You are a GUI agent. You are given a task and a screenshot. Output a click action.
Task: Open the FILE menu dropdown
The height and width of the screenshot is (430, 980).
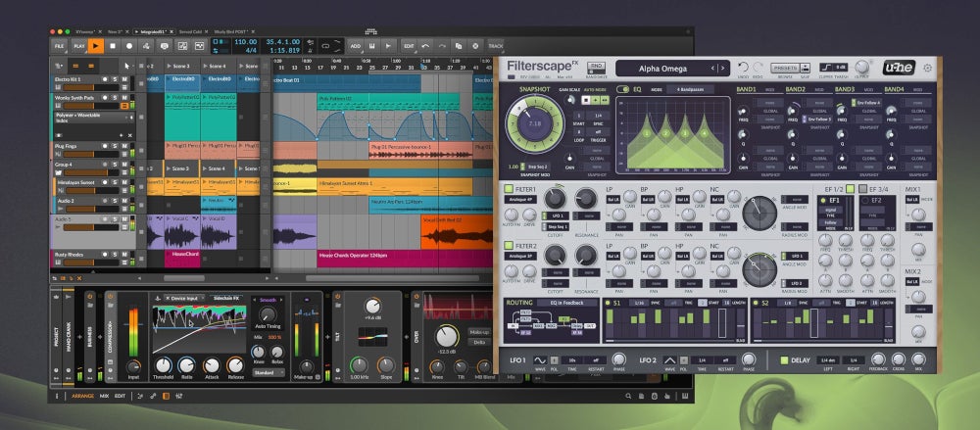pos(59,45)
